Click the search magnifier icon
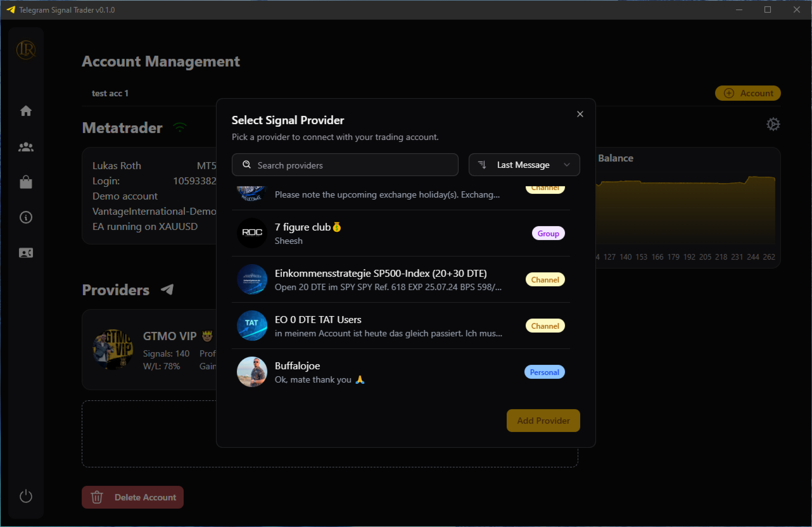 [247, 165]
